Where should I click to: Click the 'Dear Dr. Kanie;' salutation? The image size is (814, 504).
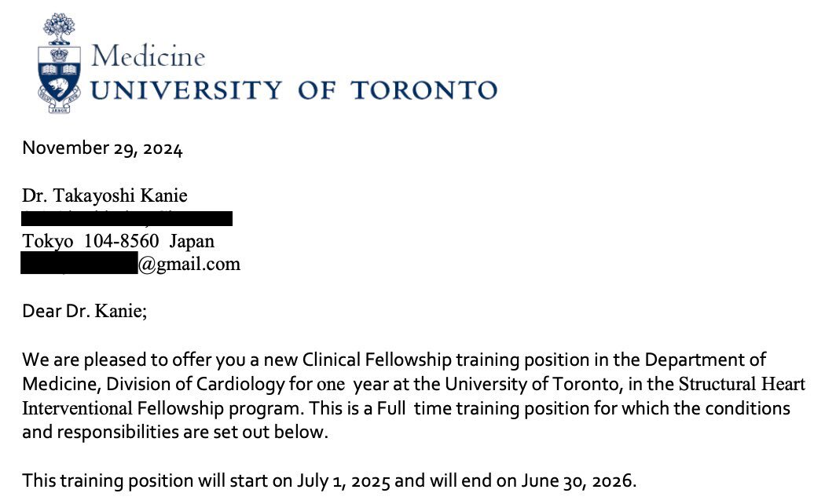coord(85,311)
